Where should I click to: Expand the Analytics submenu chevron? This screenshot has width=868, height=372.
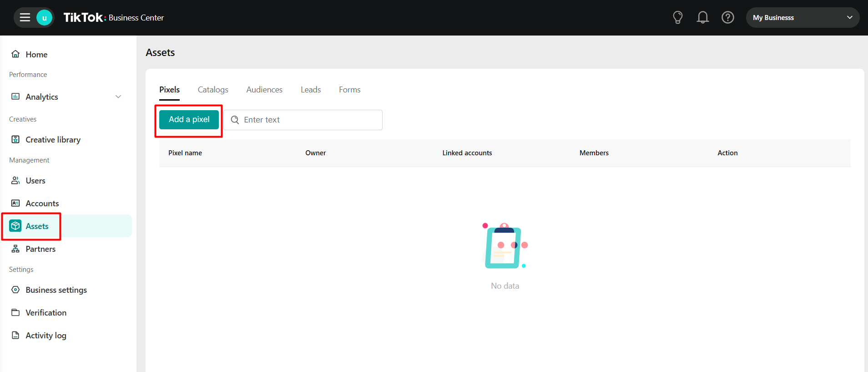click(118, 97)
